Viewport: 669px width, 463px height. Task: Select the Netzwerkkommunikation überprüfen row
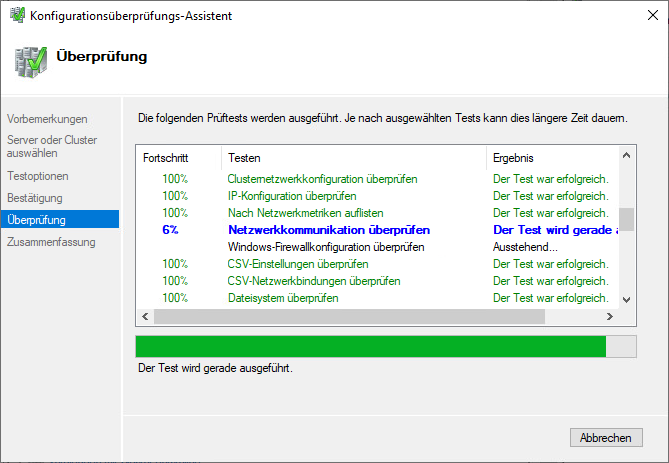pyautogui.click(x=329, y=229)
